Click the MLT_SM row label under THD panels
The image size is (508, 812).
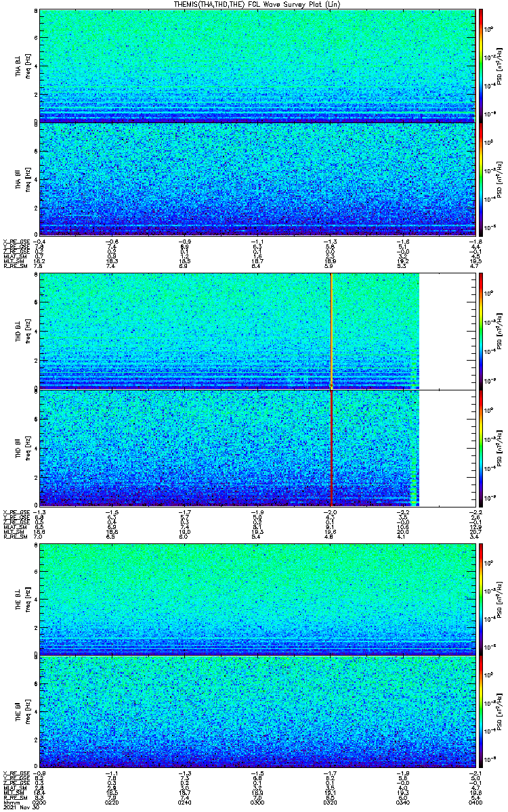pyautogui.click(x=13, y=533)
